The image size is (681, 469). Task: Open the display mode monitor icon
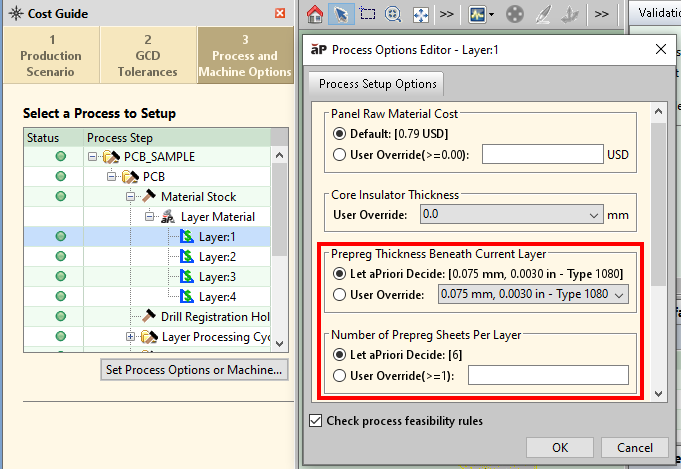[x=477, y=15]
